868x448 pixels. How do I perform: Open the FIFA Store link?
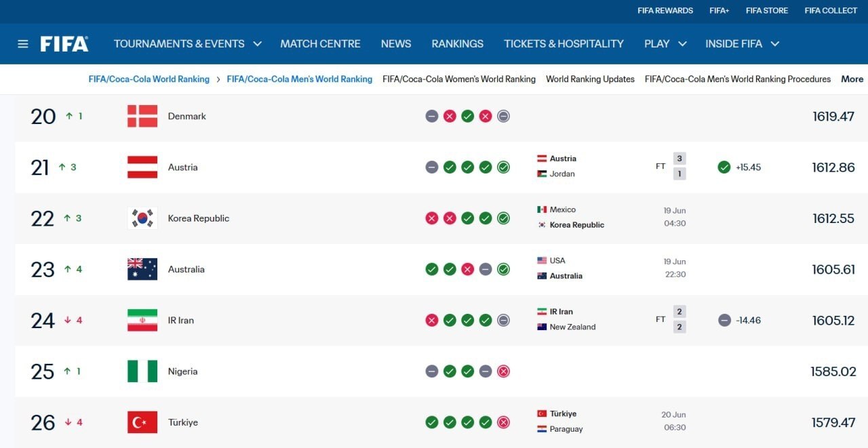[x=767, y=10]
